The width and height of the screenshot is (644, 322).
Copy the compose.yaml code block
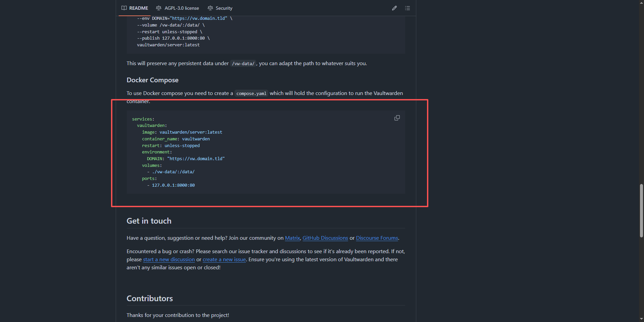tap(397, 118)
